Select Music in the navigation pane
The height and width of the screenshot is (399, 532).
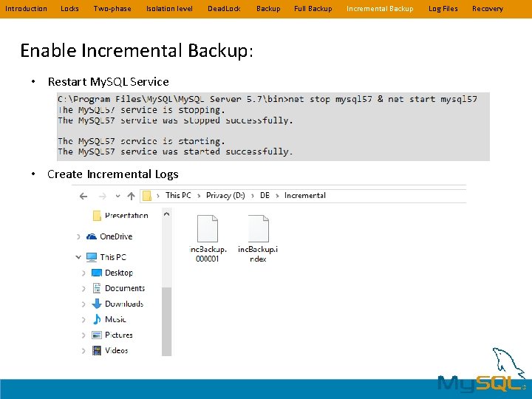[x=115, y=320]
